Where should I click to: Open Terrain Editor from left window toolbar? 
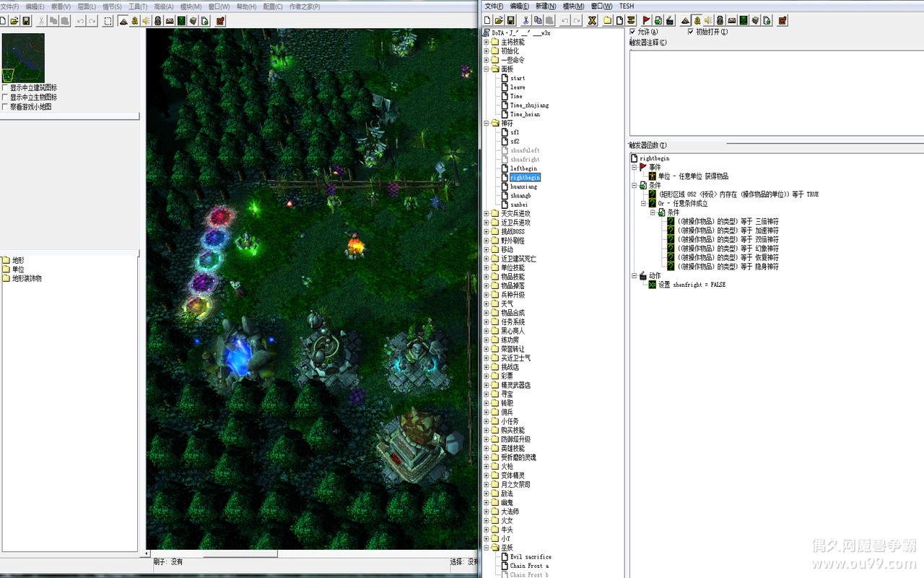[x=123, y=21]
